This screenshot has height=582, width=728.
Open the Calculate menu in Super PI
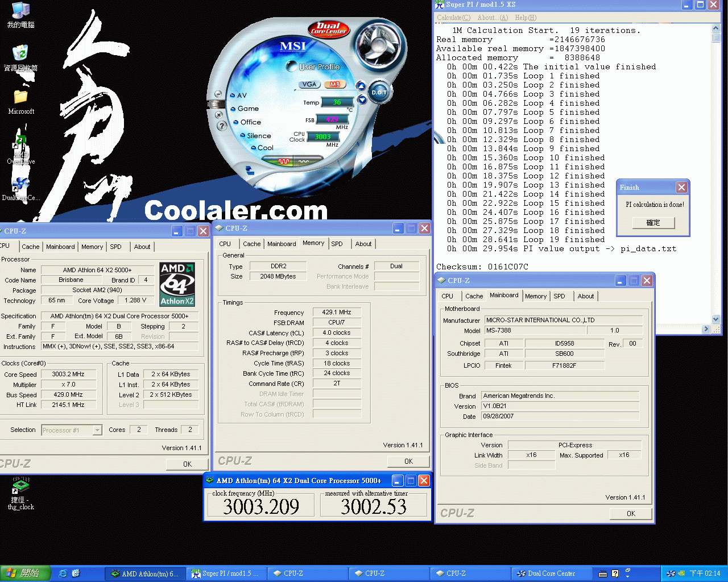point(453,18)
